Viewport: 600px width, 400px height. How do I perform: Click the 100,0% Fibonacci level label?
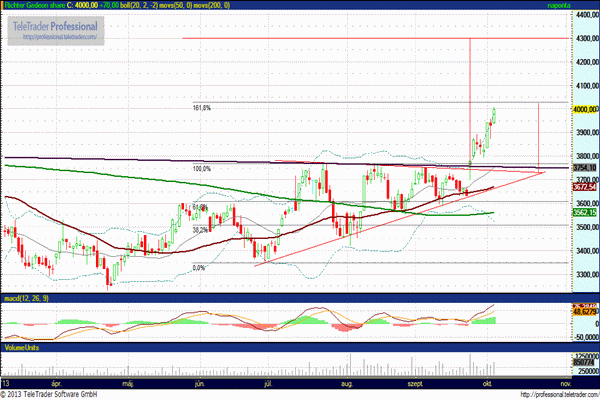tap(202, 169)
